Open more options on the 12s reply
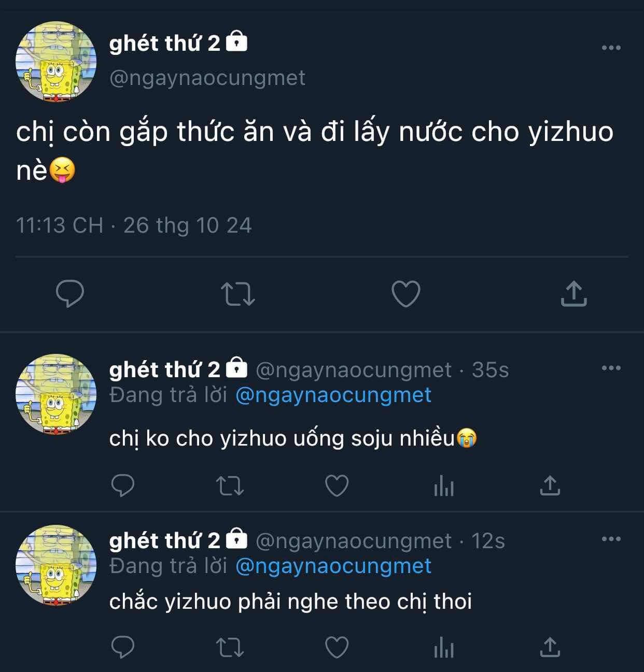The width and height of the screenshot is (644, 672). 611,539
